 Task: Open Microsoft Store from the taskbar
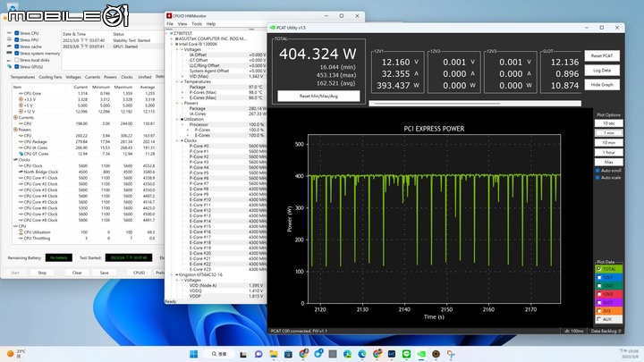288,354
